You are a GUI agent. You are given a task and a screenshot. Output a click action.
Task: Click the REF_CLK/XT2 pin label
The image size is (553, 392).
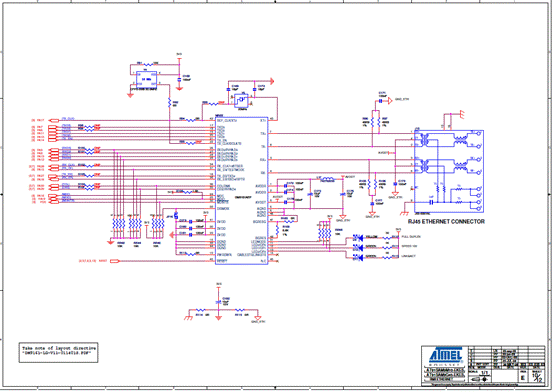pos(227,121)
